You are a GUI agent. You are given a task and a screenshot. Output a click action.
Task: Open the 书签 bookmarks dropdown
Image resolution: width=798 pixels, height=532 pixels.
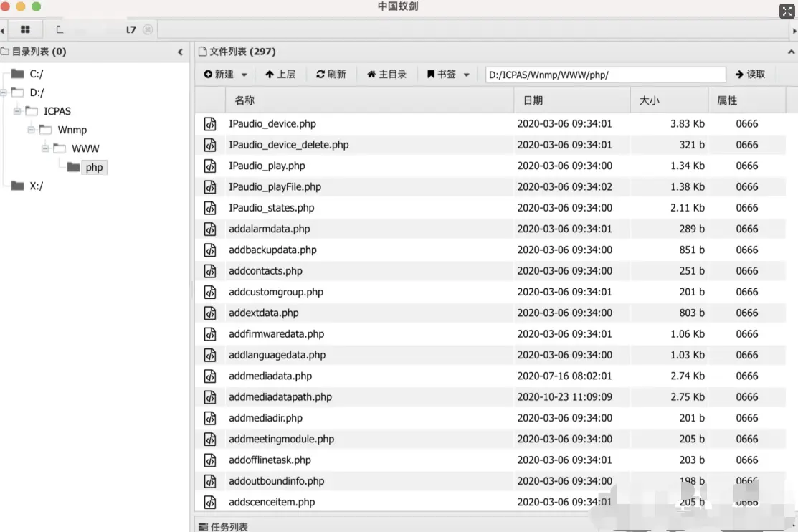pyautogui.click(x=448, y=75)
